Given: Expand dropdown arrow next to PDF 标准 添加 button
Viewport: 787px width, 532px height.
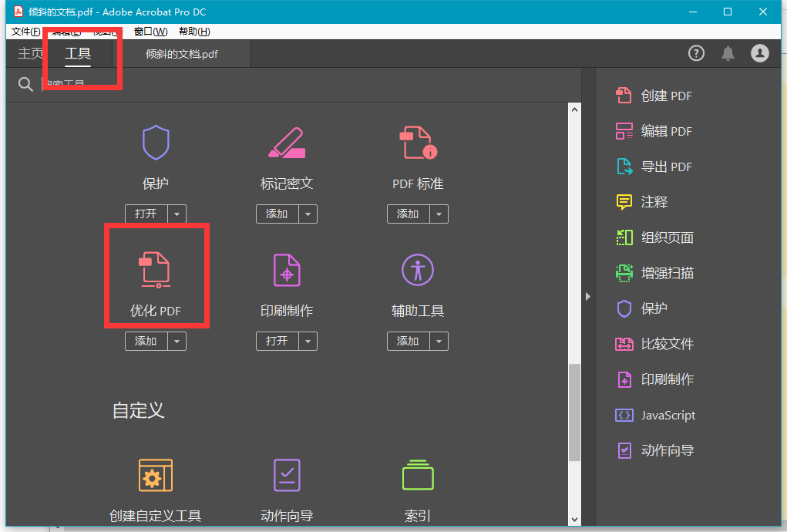Looking at the screenshot, I should tap(439, 214).
